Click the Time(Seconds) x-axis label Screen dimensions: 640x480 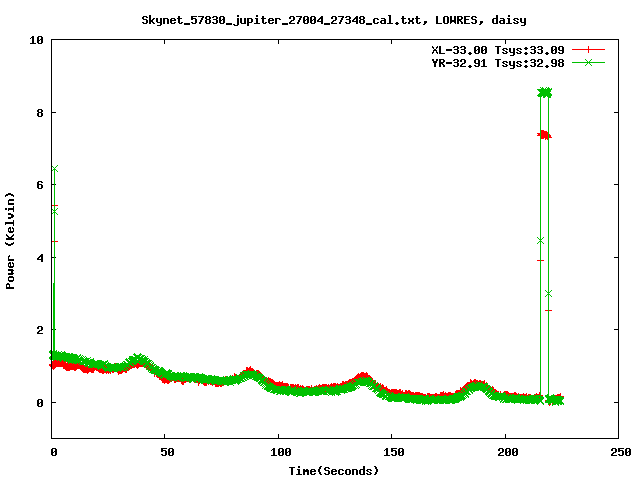333,471
